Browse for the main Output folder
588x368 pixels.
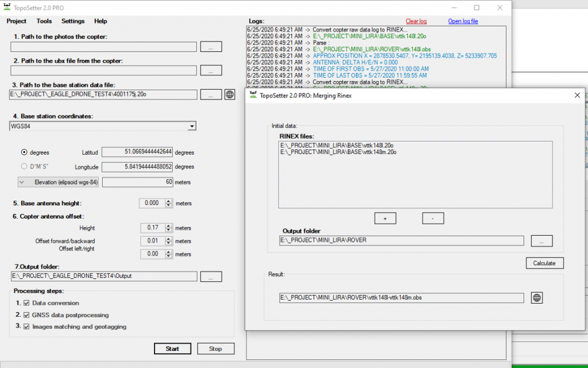click(211, 277)
